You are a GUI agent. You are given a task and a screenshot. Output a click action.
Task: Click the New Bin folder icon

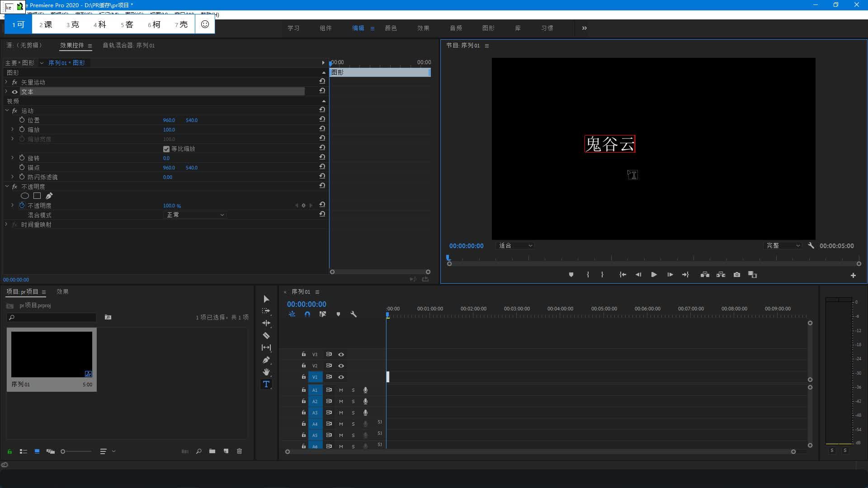click(212, 451)
